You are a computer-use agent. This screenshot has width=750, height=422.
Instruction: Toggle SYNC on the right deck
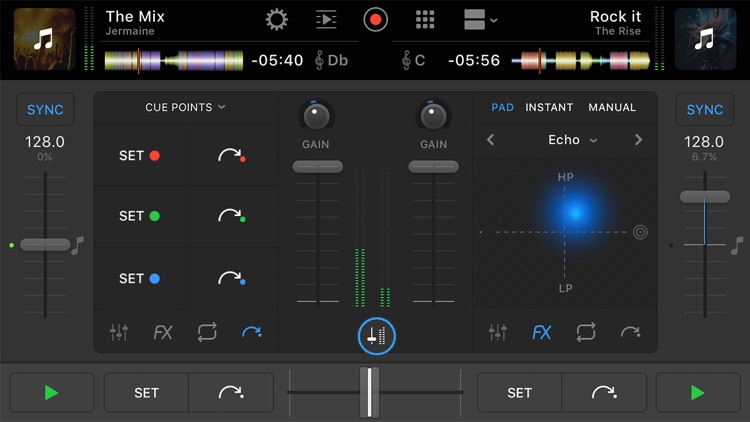click(705, 110)
